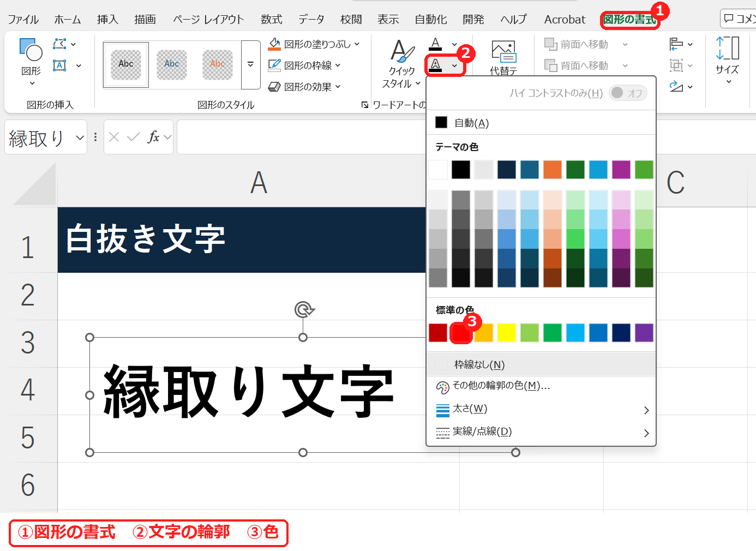The image size is (756, 551).
Task: Open the サイズ size options
Action: click(728, 61)
